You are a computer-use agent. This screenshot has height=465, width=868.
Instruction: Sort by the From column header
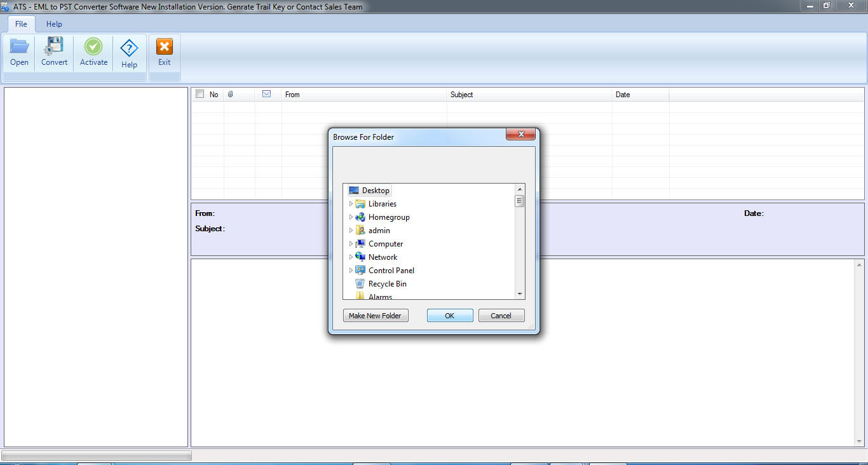(364, 95)
